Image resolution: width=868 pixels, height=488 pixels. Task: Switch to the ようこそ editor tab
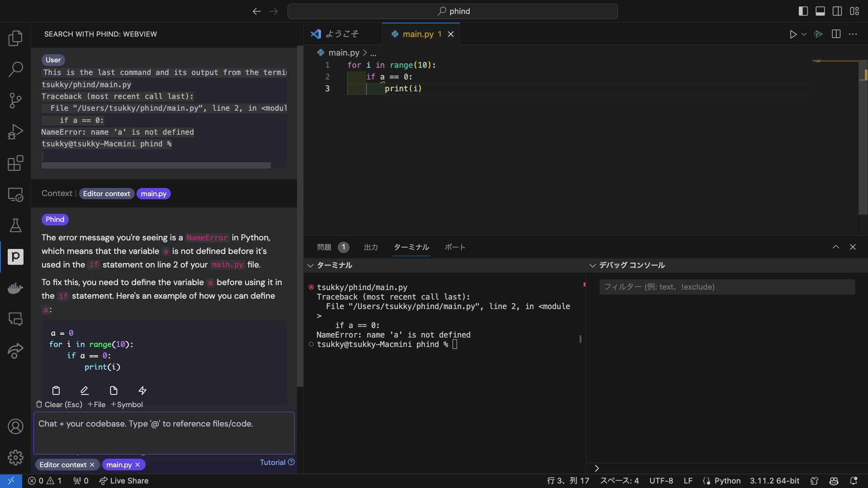click(342, 34)
